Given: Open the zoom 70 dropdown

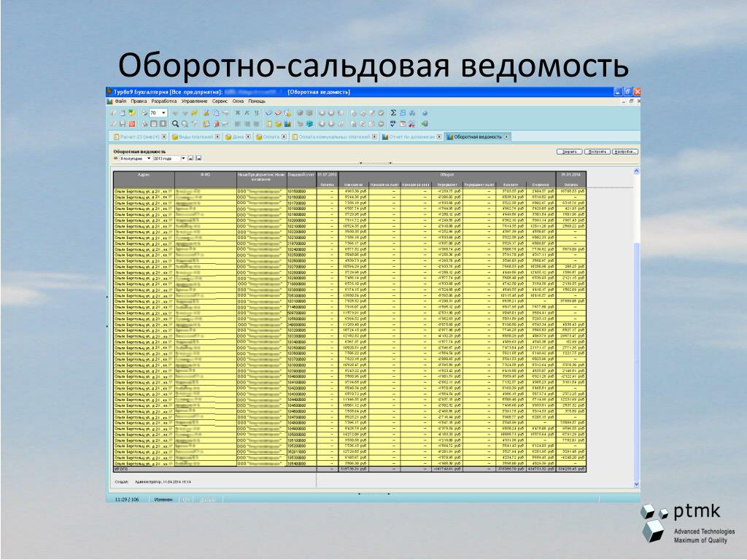Looking at the screenshot, I should (x=163, y=113).
